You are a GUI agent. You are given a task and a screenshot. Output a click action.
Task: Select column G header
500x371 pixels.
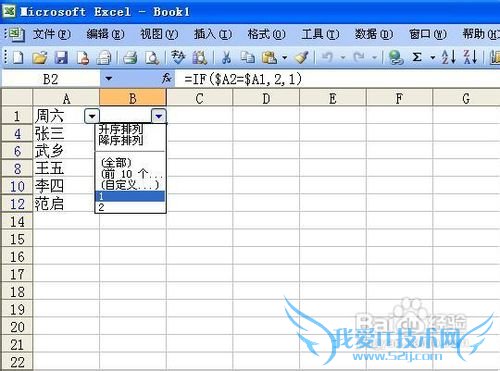point(466,99)
